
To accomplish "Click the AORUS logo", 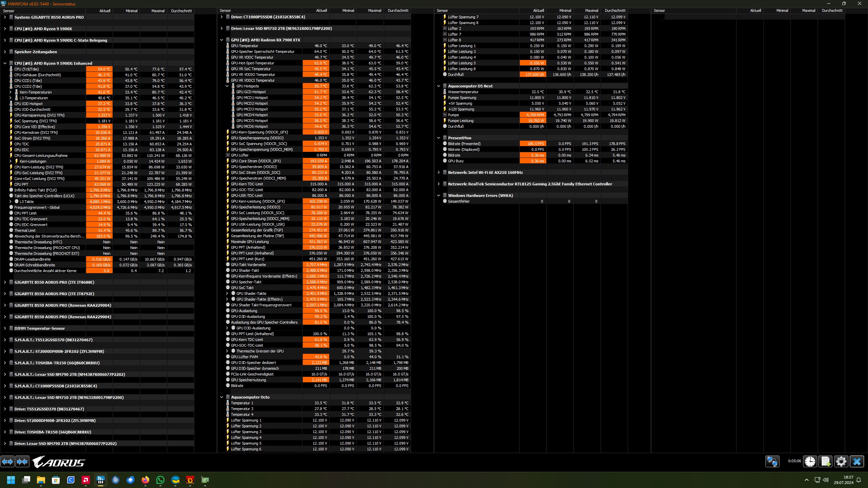I will click(x=59, y=462).
